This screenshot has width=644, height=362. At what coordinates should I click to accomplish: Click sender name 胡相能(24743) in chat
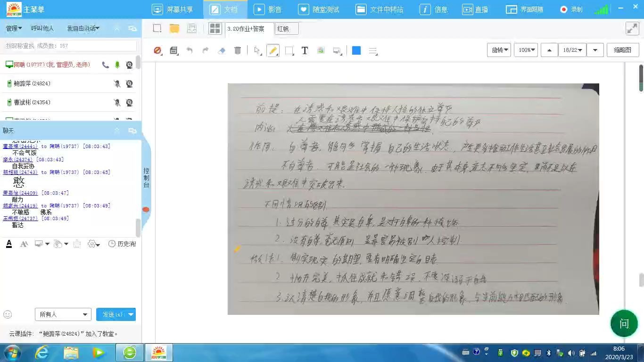[x=20, y=172]
